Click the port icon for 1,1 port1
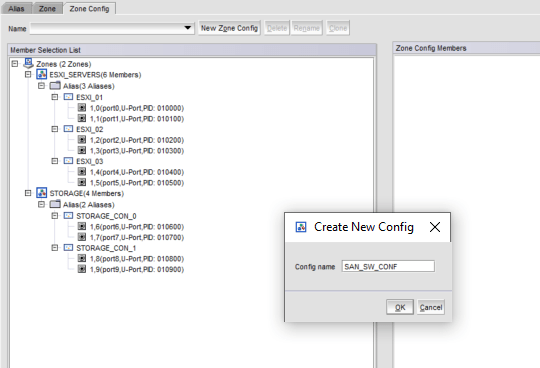The width and height of the screenshot is (540, 368). (x=82, y=118)
